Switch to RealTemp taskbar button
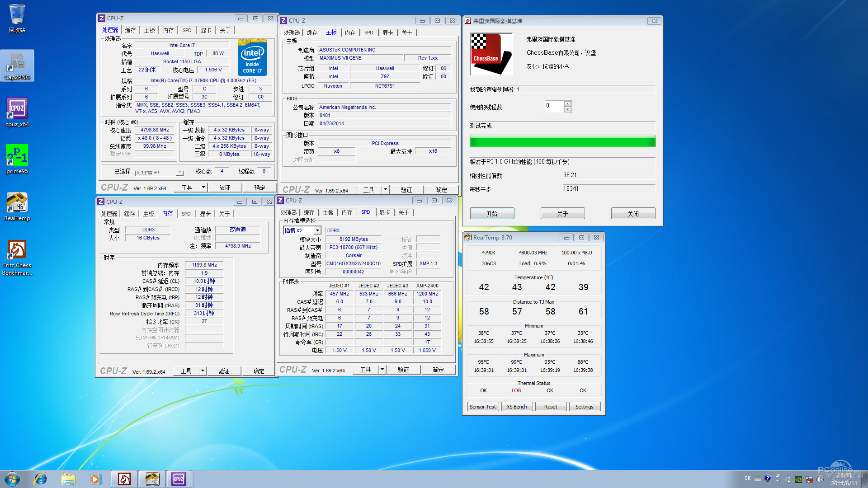Image resolution: width=868 pixels, height=488 pixels. pyautogui.click(x=152, y=479)
